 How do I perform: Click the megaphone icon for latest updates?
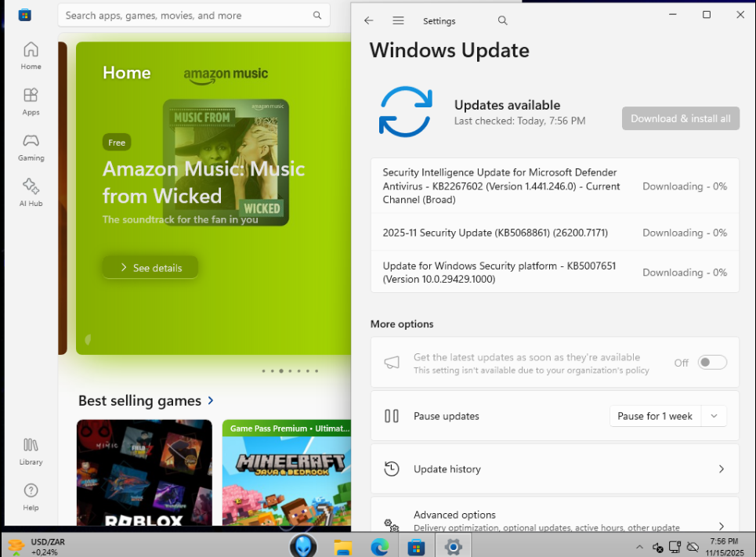point(392,363)
